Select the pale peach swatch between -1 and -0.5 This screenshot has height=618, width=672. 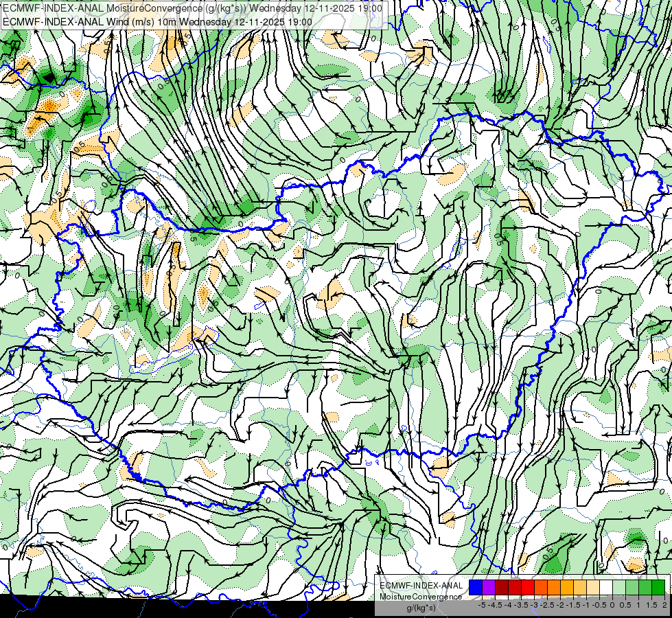(x=593, y=587)
